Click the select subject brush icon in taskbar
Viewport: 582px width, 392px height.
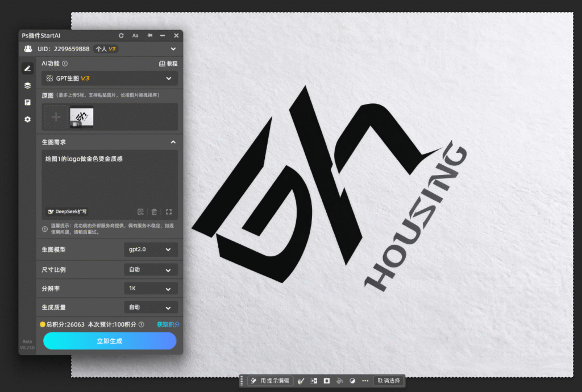click(301, 381)
